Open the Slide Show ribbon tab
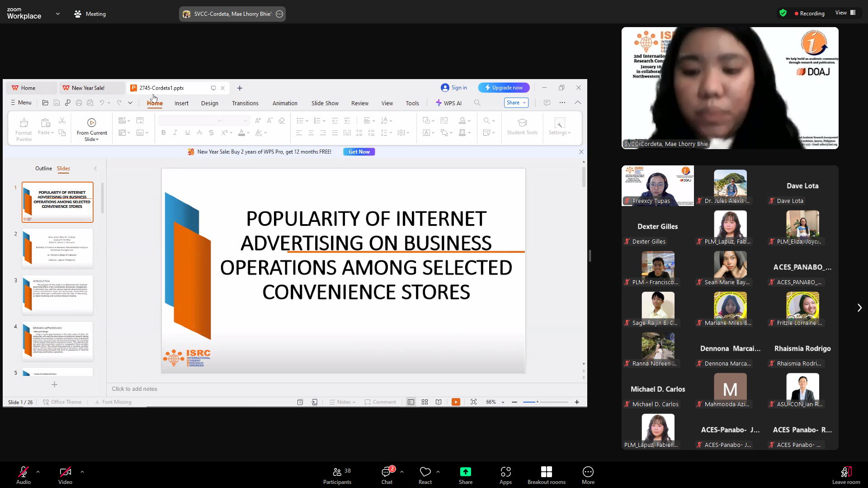The height and width of the screenshot is (488, 868). point(325,103)
